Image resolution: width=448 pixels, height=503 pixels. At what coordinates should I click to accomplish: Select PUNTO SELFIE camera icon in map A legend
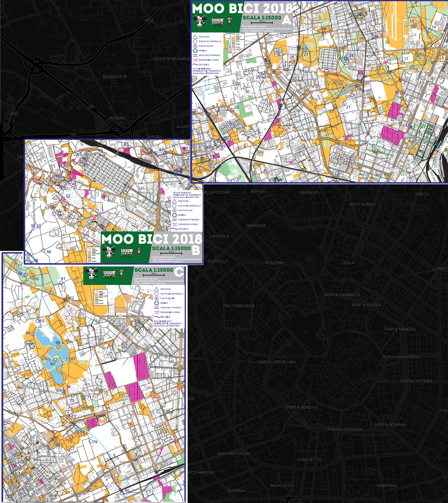pyautogui.click(x=195, y=46)
